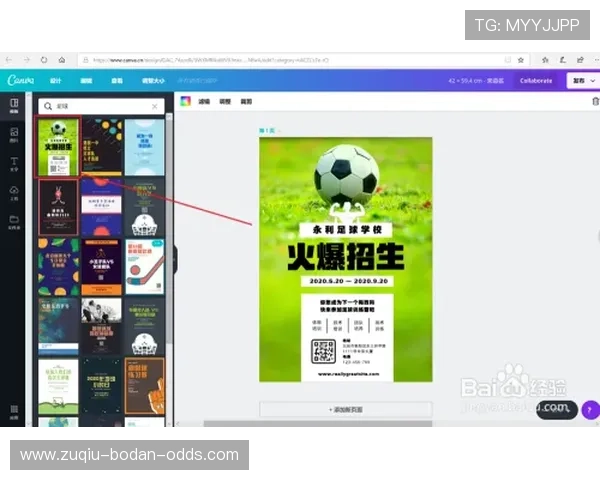Open the Publish dropdown button

[x=581, y=80]
